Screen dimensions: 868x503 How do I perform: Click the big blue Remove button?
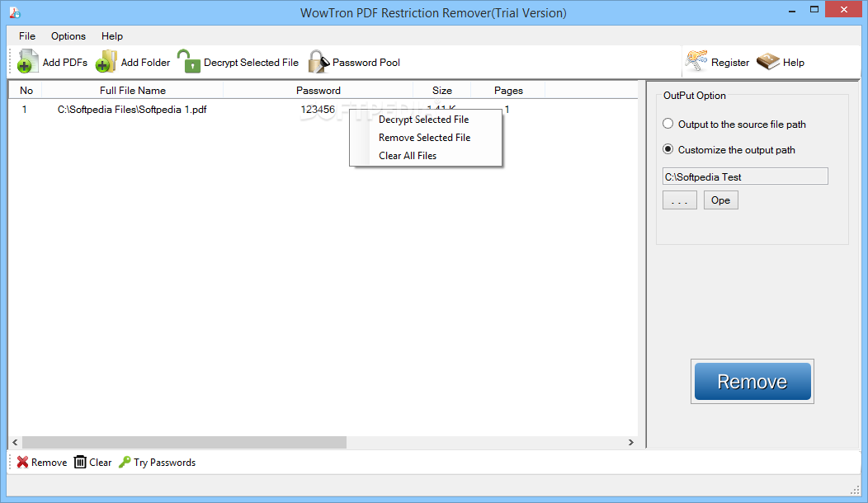tap(752, 381)
